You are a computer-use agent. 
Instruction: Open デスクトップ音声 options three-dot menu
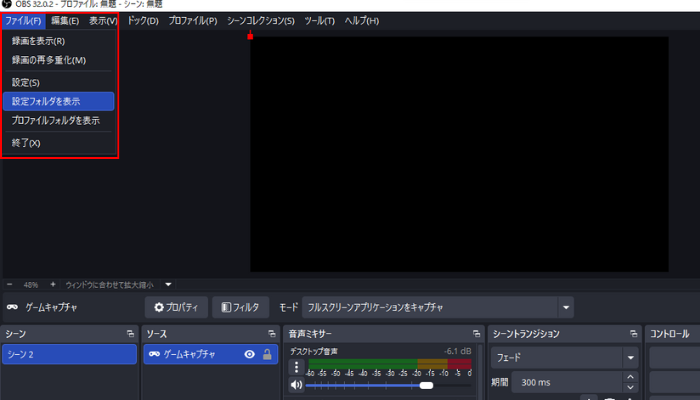point(296,367)
